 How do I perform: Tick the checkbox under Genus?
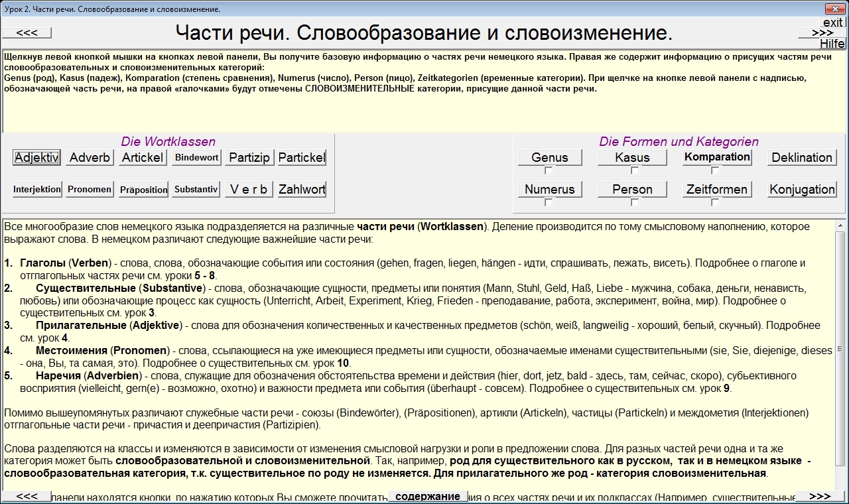click(549, 170)
